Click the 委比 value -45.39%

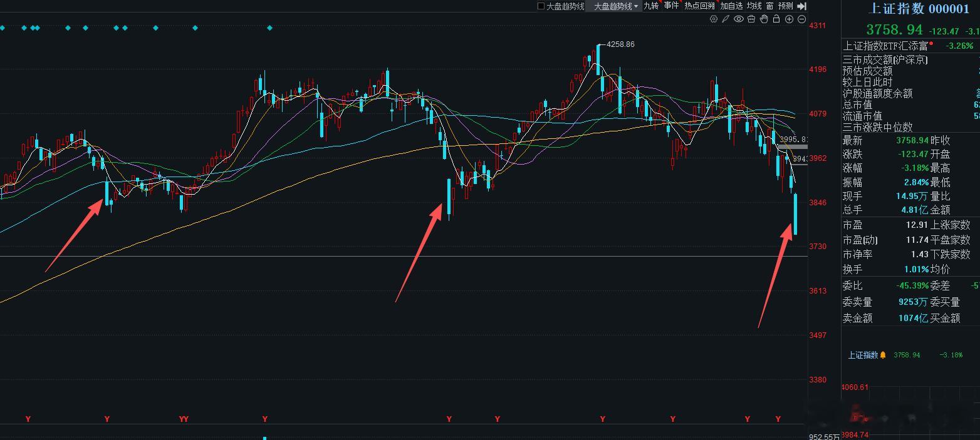(x=912, y=286)
